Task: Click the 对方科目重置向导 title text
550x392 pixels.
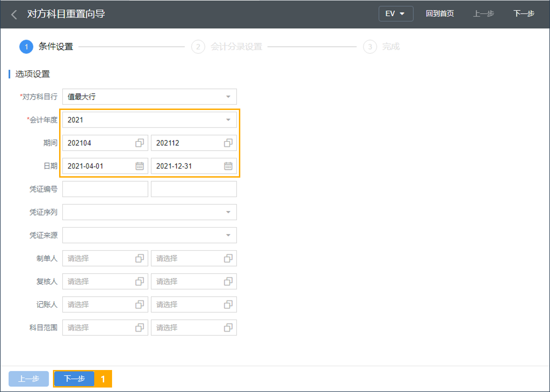Action: [66, 14]
